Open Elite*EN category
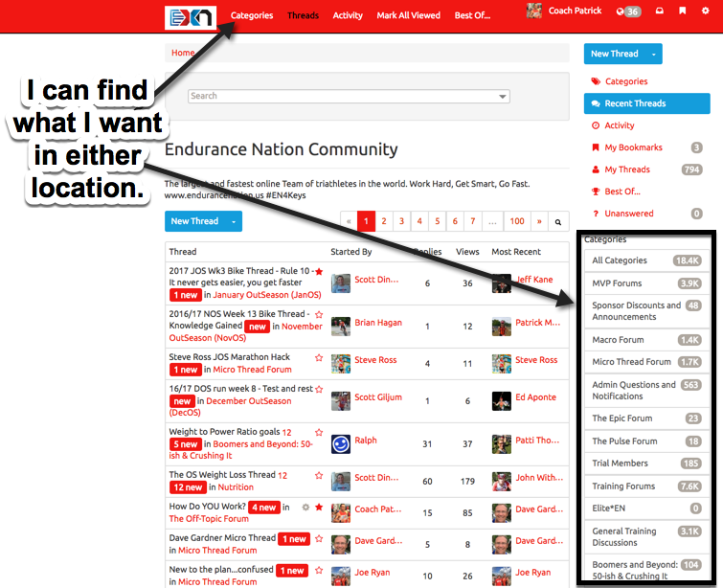 (646, 509)
